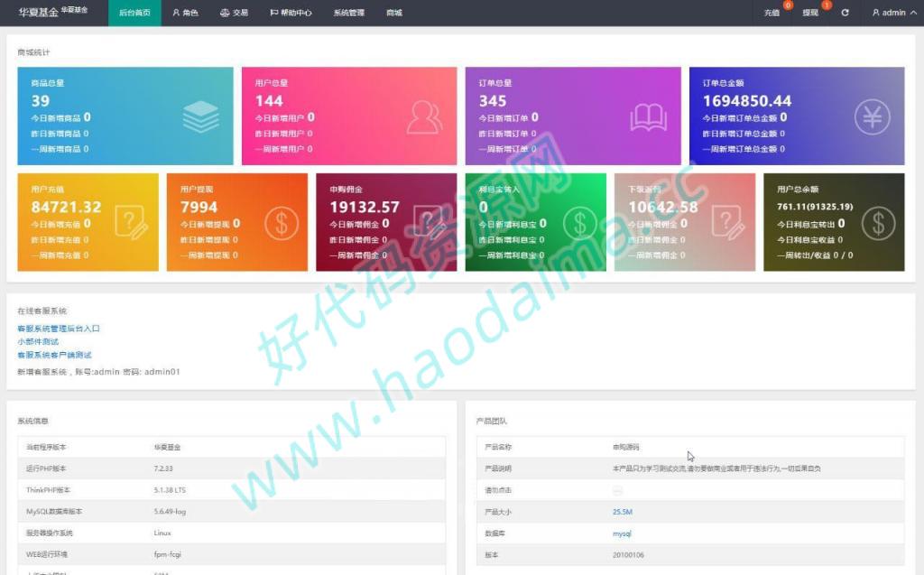924x575 pixels.
Task: Click the question note icon on 用户充值 card
Action: (132, 222)
